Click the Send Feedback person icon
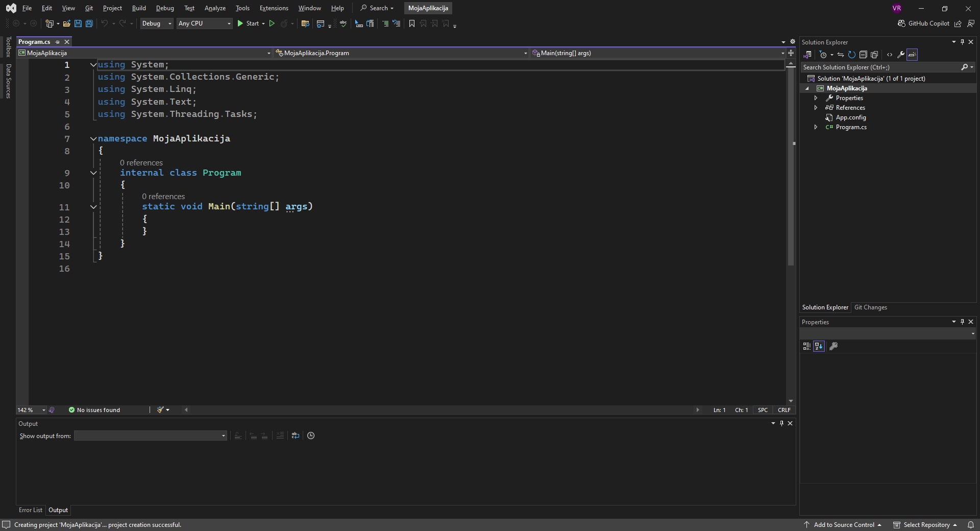Screen dimensions: 980x531 971,23
